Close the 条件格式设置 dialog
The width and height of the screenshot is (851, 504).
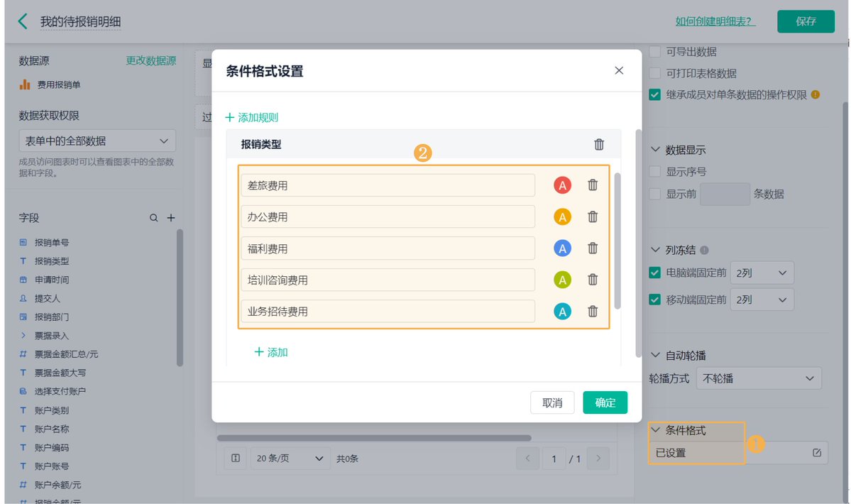click(x=619, y=70)
